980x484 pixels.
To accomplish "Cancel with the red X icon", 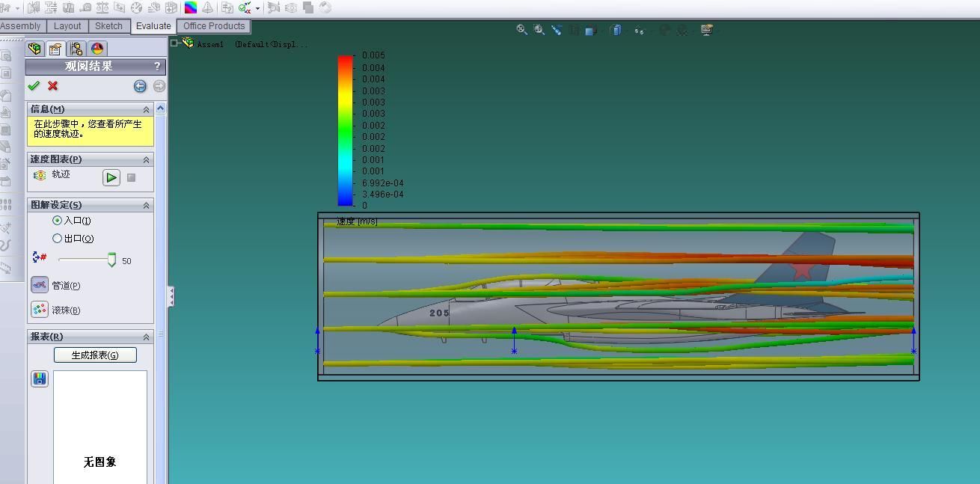I will 52,86.
